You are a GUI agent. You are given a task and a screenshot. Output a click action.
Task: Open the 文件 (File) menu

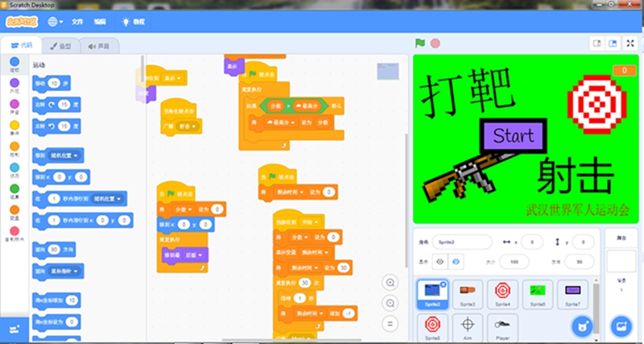(77, 22)
